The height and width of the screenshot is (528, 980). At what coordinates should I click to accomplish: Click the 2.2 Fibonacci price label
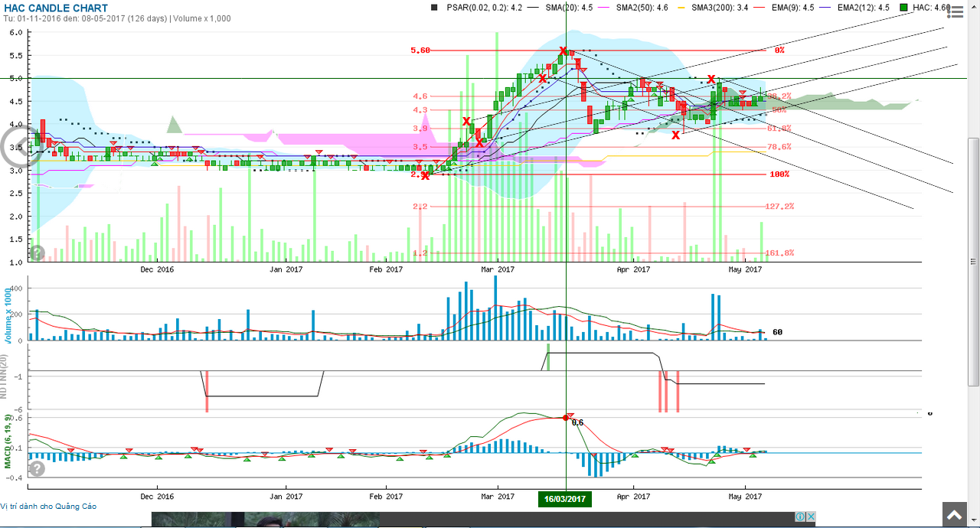pos(420,207)
